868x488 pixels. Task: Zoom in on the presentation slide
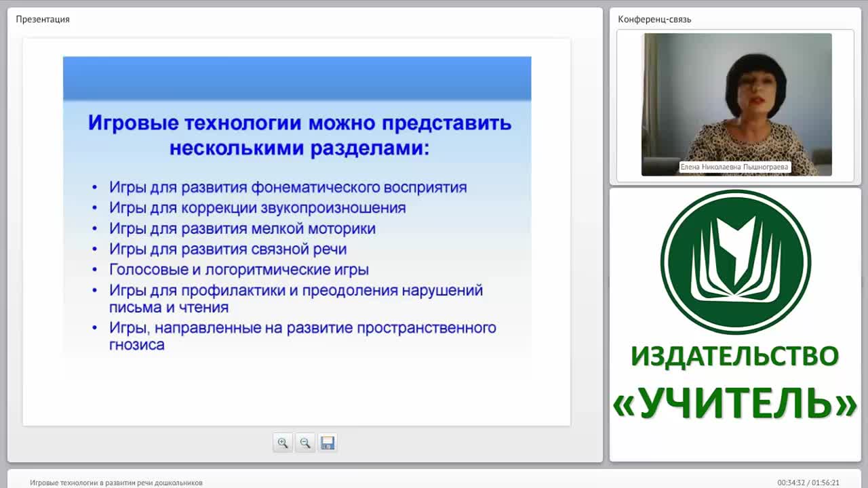(283, 443)
